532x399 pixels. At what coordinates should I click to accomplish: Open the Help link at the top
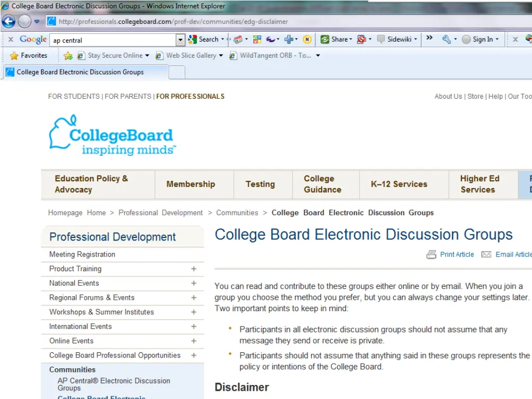click(x=496, y=96)
